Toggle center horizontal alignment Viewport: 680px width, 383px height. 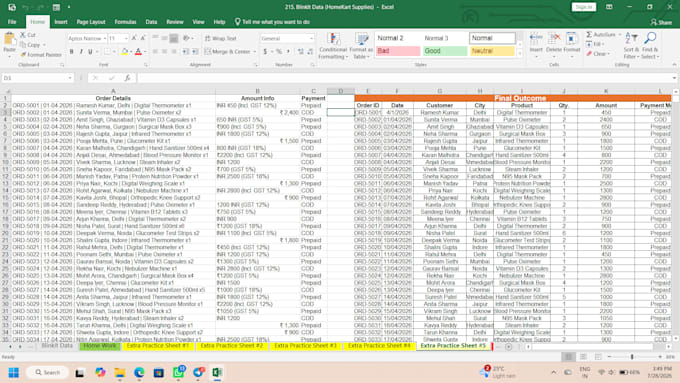click(164, 52)
